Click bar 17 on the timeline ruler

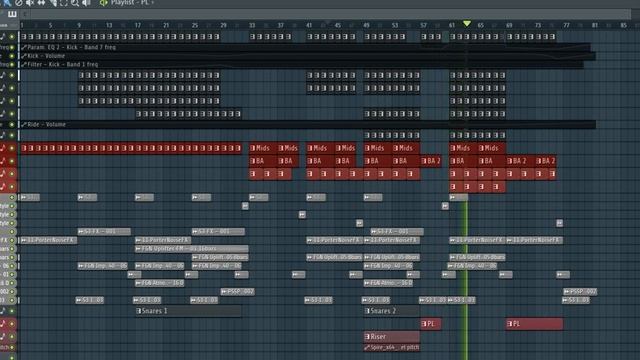pyautogui.click(x=138, y=25)
